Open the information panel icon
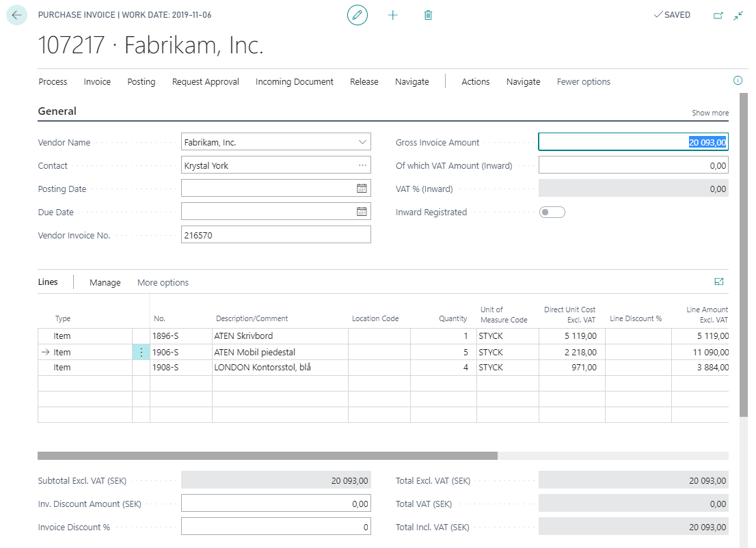This screenshot has height=548, width=756. pyautogui.click(x=738, y=81)
